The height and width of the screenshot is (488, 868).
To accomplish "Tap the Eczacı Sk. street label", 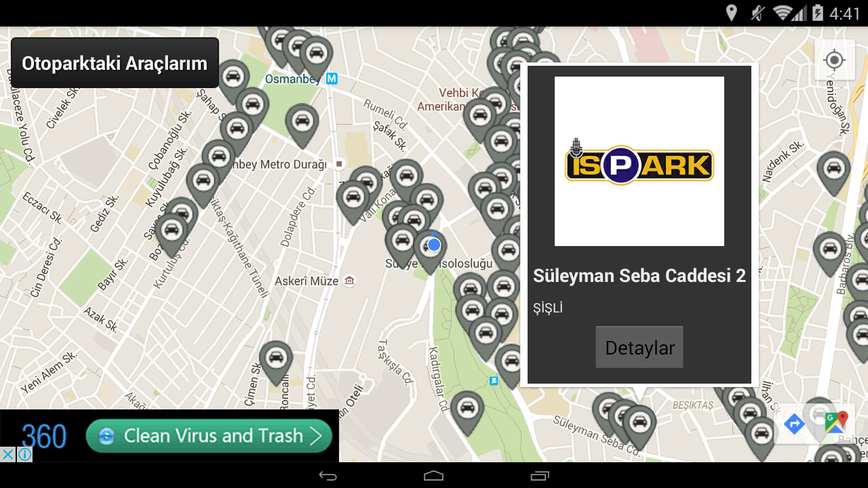I will 43,207.
